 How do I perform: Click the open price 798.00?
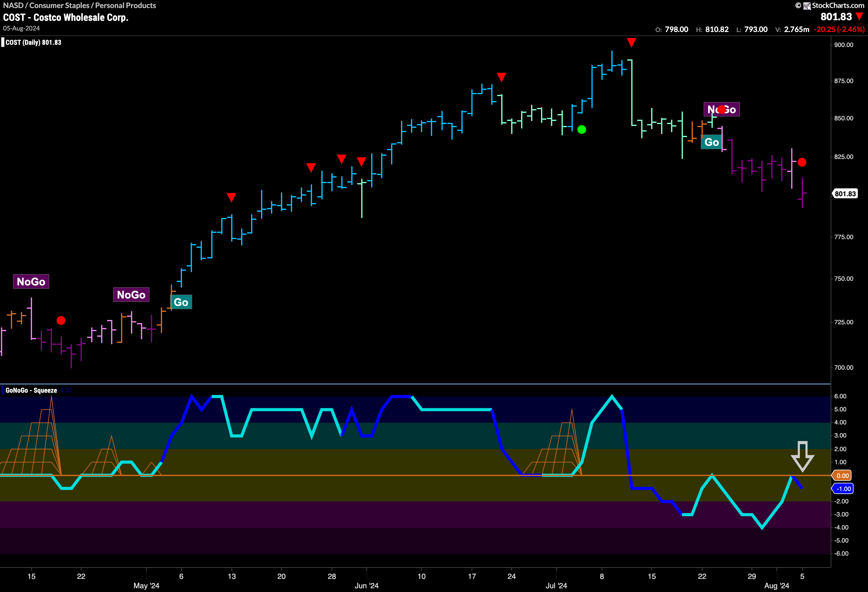pyautogui.click(x=676, y=30)
